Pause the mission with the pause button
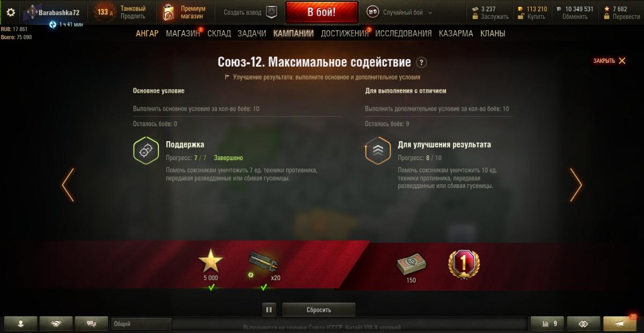The width and height of the screenshot is (644, 333). click(x=269, y=309)
